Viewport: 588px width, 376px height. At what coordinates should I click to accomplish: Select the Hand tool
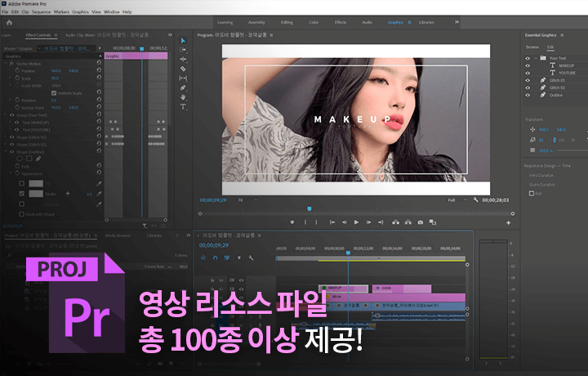point(183,97)
